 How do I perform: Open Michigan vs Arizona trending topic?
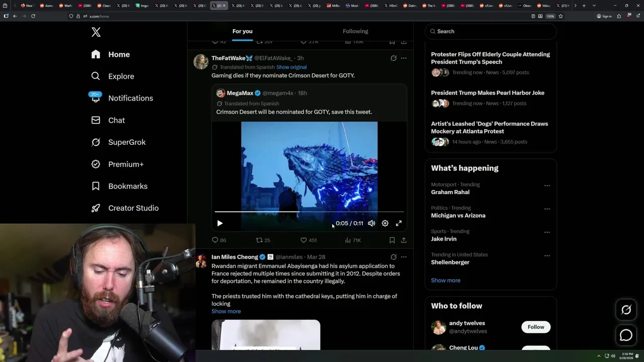458,215
